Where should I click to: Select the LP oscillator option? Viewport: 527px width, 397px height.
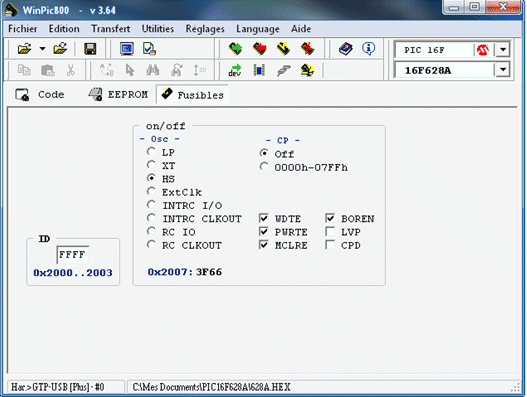pyautogui.click(x=151, y=152)
